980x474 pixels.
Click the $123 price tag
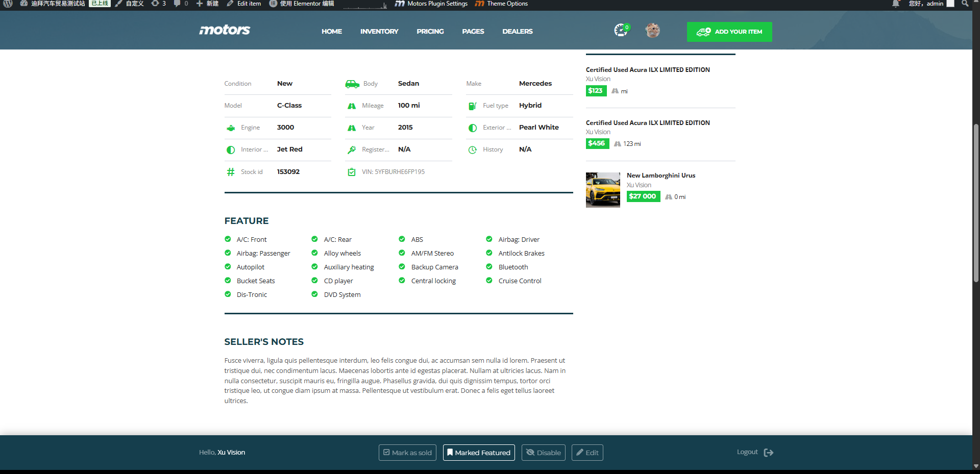pyautogui.click(x=596, y=91)
